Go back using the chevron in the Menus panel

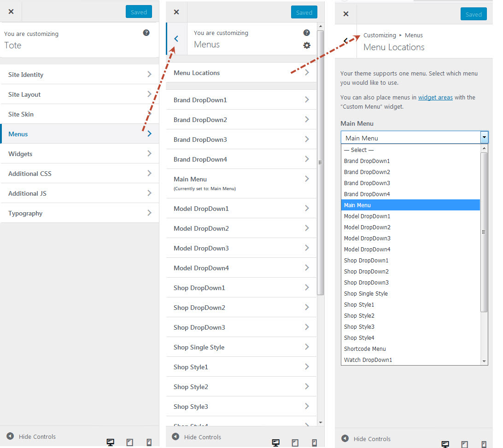[176, 39]
